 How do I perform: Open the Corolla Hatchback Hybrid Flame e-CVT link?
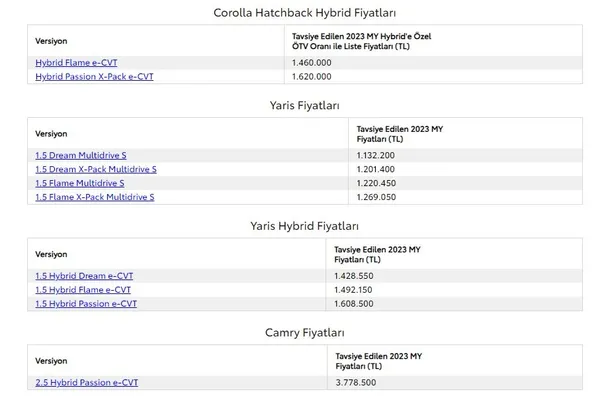(77, 62)
